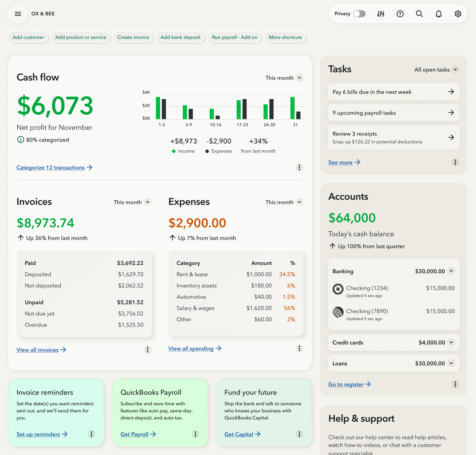Click View all invoices link
Image resolution: width=476 pixels, height=455 pixels.
(x=41, y=350)
